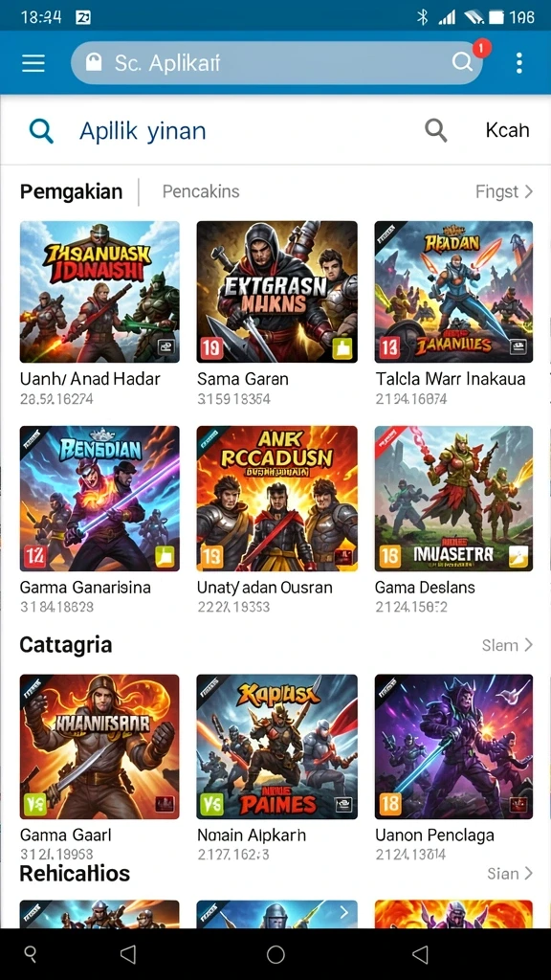Screen dimensions: 551x980
Task: Tap the blue magnifier beside Apllik yinan
Action: point(41,131)
